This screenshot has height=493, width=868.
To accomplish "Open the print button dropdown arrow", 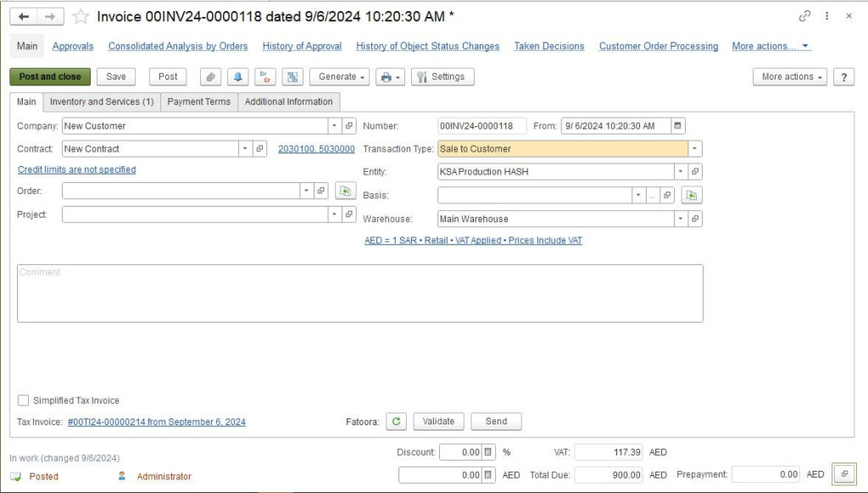I will (398, 76).
